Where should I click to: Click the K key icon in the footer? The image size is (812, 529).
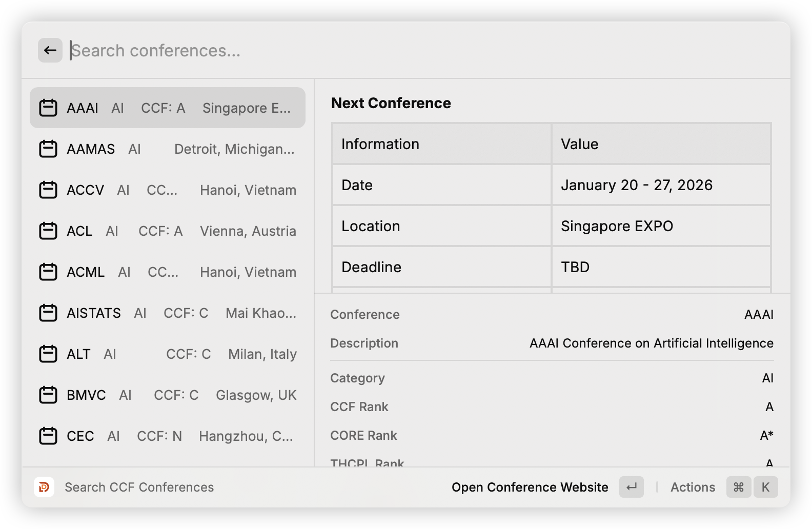coord(765,487)
